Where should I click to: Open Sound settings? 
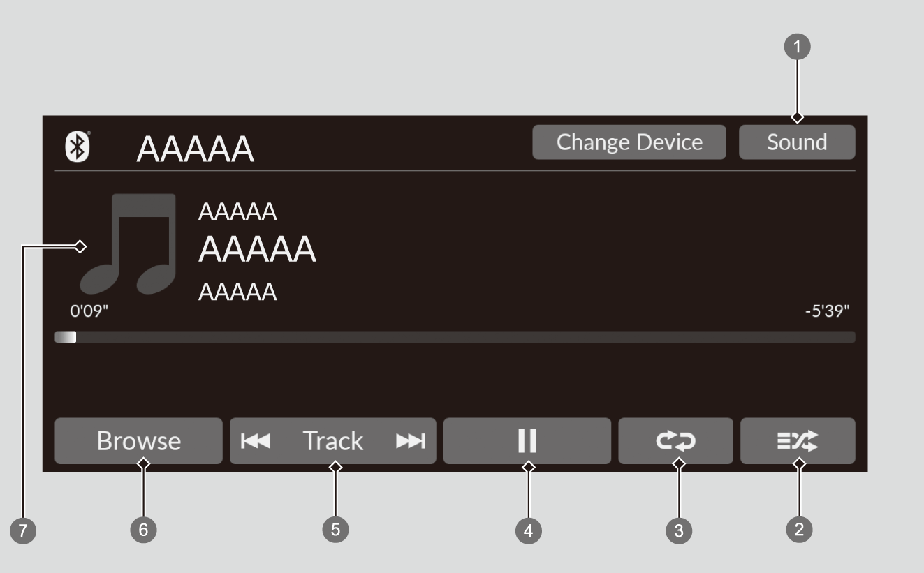point(797,142)
